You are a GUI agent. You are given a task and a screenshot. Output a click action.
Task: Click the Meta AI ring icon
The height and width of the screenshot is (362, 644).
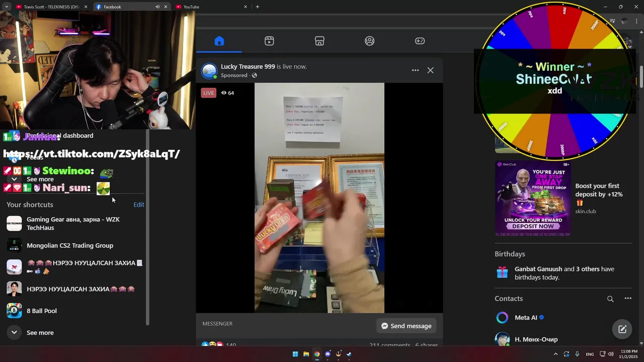coord(502,318)
